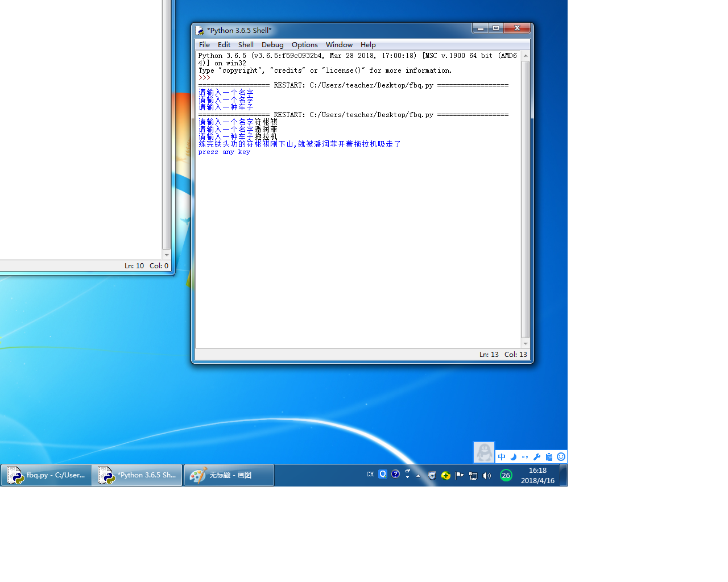Maximize the Python 3.6.5 Shell window
The image size is (728, 582).
point(496,28)
